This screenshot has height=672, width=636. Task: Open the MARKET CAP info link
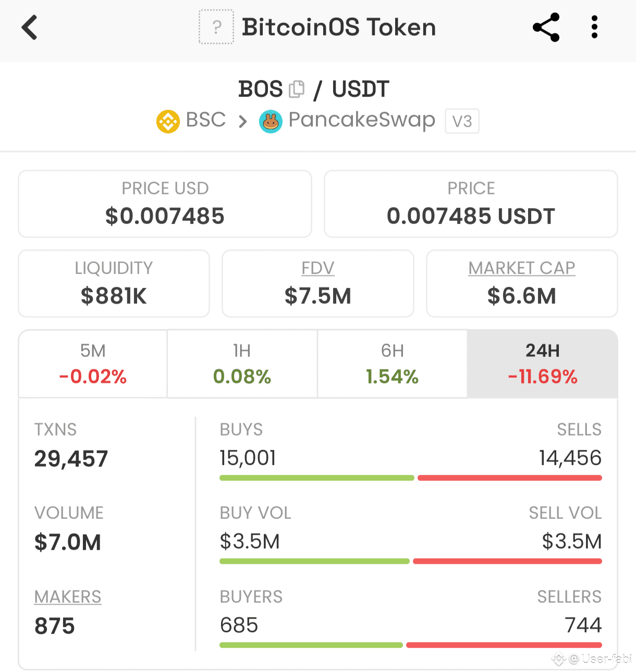(522, 268)
